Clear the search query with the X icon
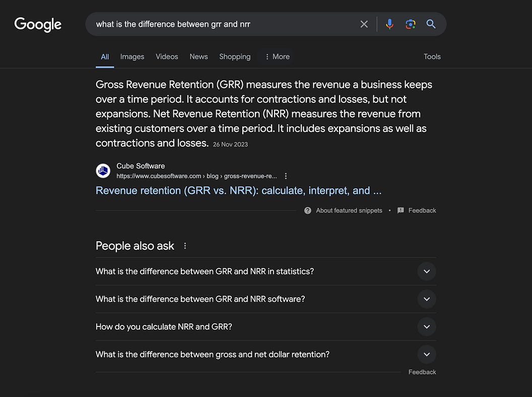Image resolution: width=532 pixels, height=397 pixels. [x=364, y=24]
